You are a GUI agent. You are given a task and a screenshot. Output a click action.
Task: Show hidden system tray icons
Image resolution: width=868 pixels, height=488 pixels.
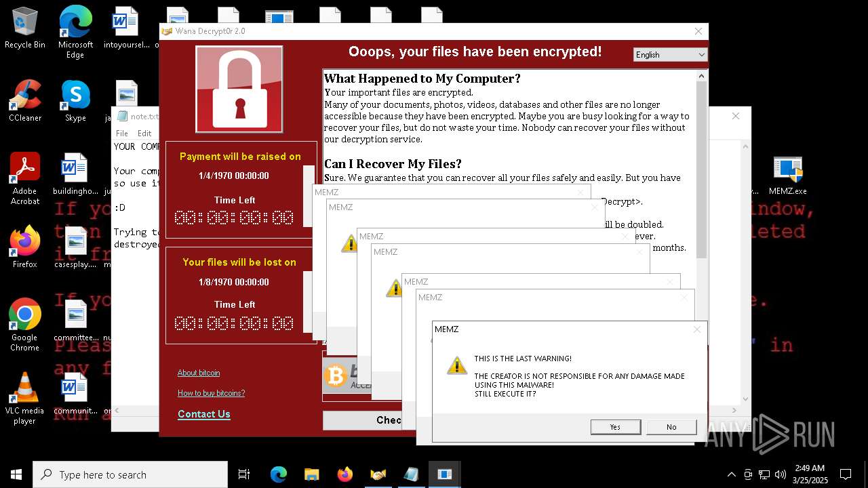click(731, 474)
